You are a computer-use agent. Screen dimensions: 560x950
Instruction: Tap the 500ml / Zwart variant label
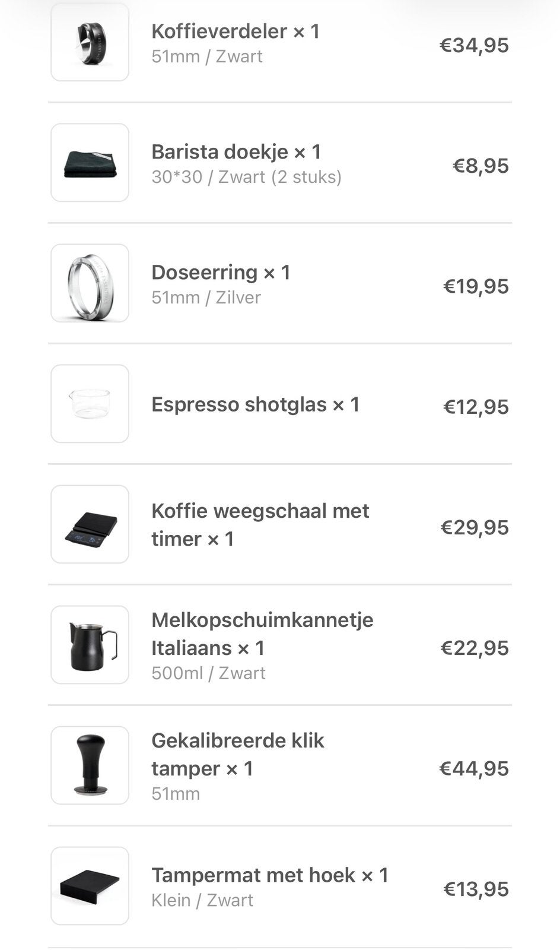[208, 673]
